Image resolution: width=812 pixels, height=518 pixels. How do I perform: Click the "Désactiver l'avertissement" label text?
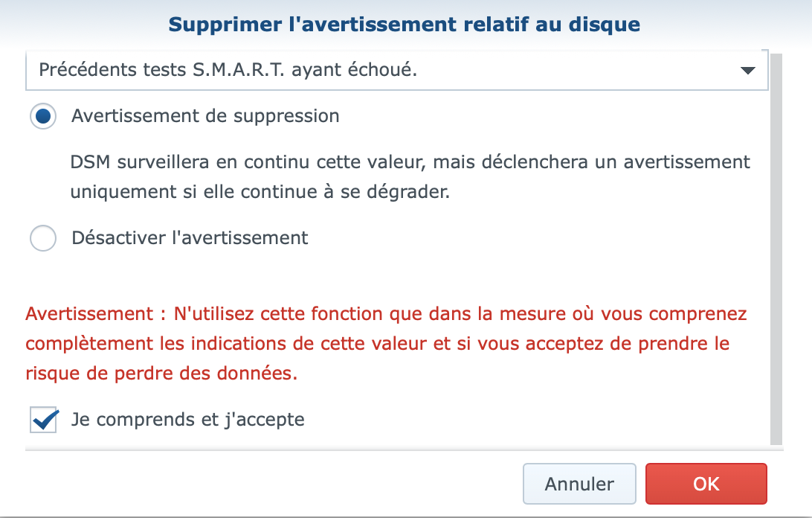[x=190, y=238]
